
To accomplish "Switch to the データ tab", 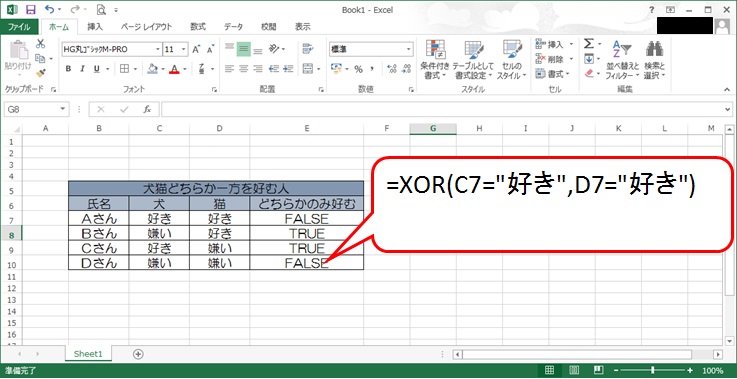I will [x=233, y=27].
